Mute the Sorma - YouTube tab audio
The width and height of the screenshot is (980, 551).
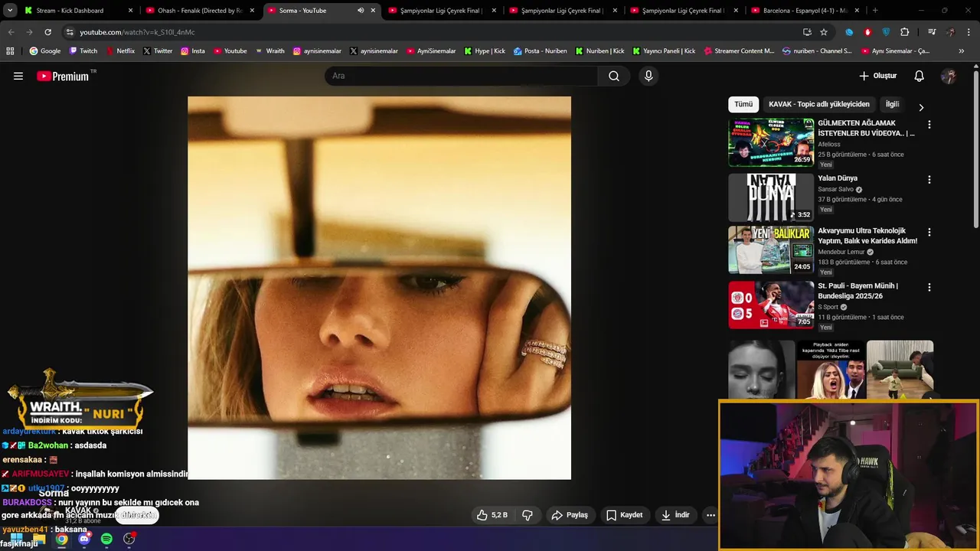click(361, 11)
